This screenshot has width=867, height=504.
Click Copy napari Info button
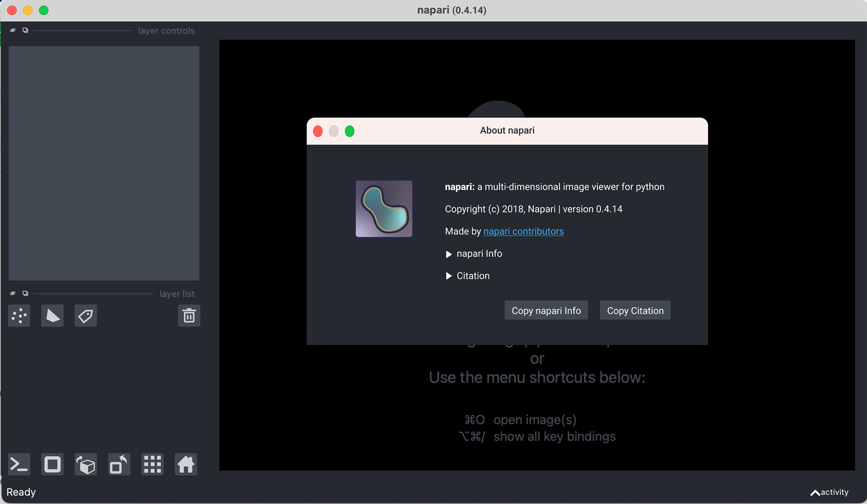click(546, 311)
